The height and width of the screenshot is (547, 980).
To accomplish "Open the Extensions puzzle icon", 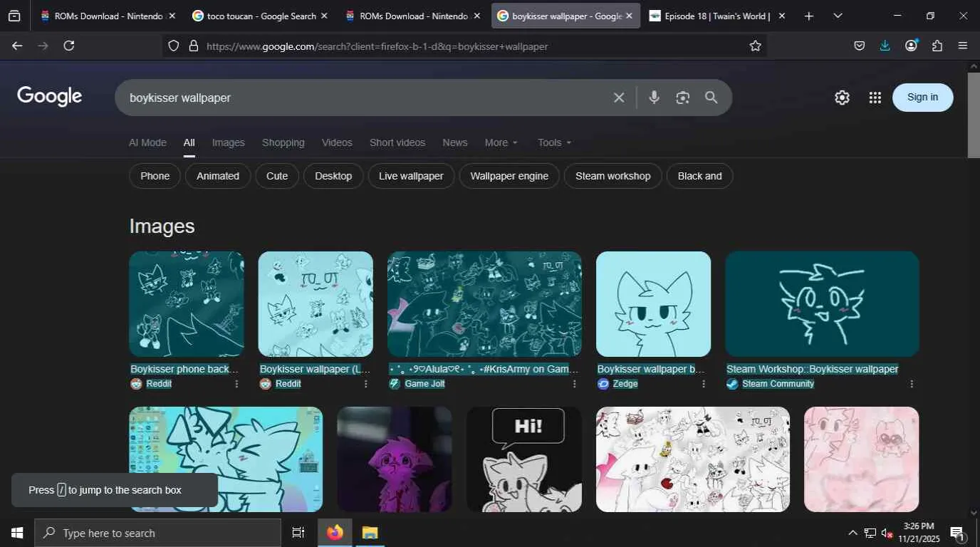I will tap(937, 46).
